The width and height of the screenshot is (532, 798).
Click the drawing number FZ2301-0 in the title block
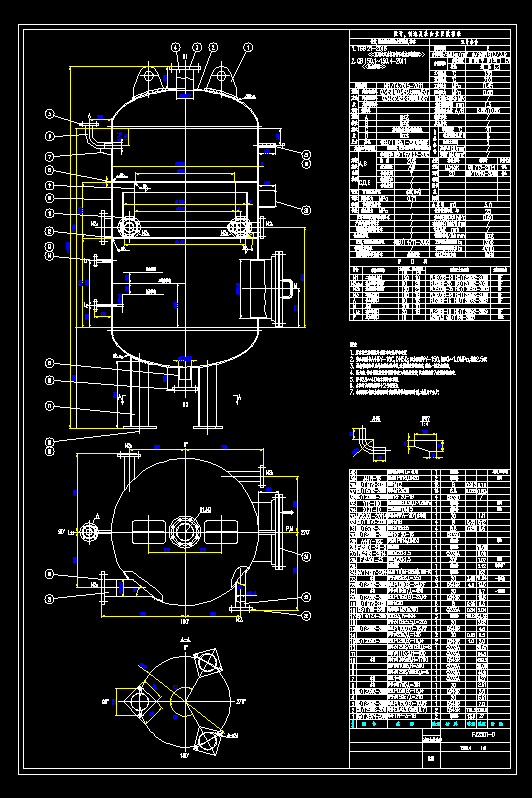483,734
